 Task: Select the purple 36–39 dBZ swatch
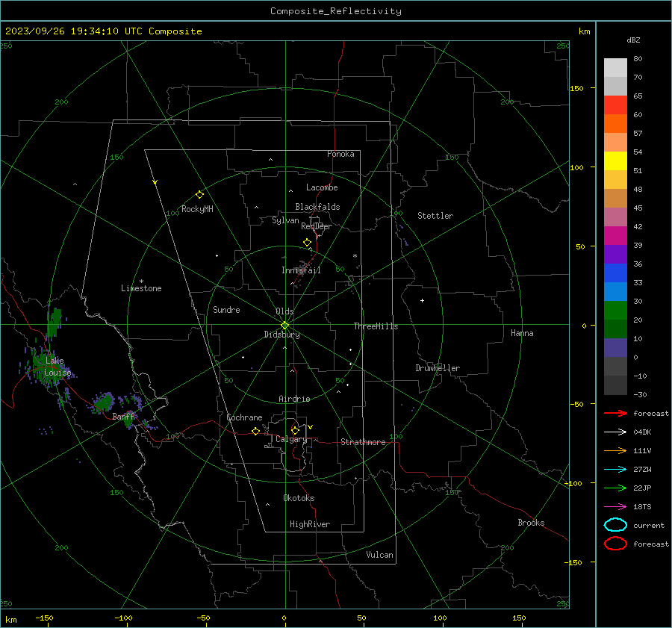click(615, 255)
